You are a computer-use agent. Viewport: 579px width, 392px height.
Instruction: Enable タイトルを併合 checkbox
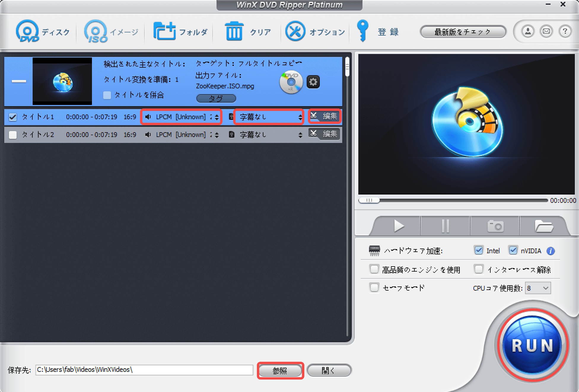click(107, 95)
